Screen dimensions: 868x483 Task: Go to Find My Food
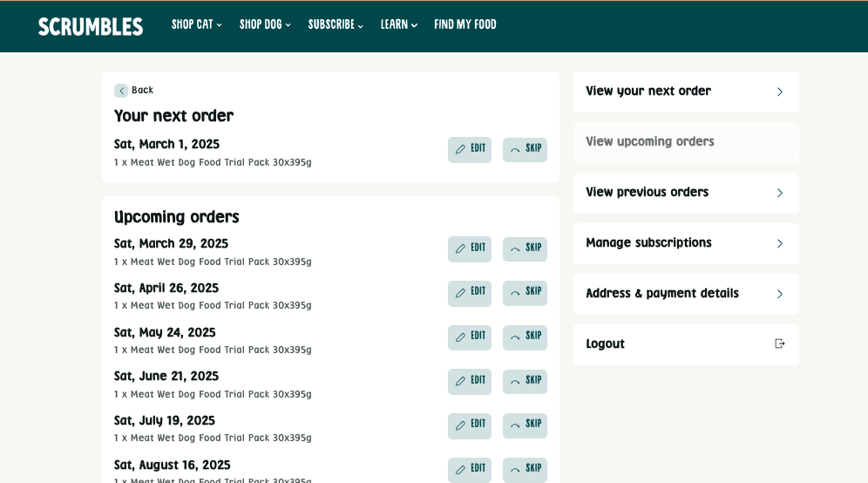pyautogui.click(x=465, y=24)
